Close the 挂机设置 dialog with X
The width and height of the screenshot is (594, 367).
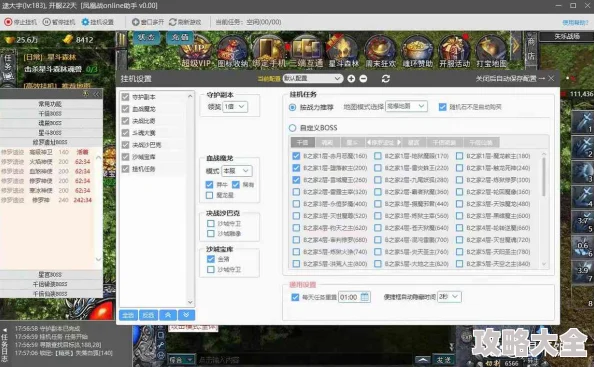tap(551, 78)
